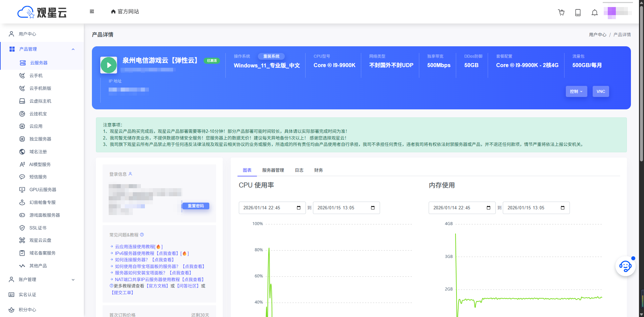Open the 日志 tab

tap(299, 170)
